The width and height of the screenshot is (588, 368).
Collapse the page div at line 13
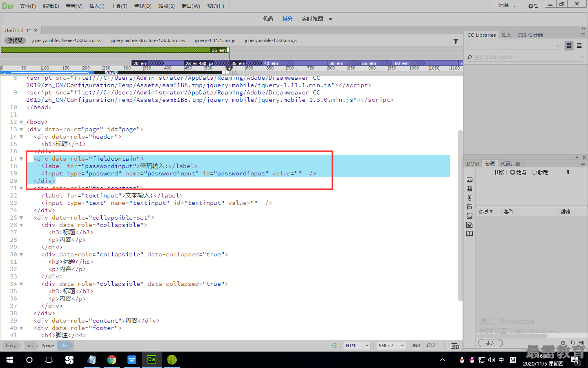(x=21, y=129)
